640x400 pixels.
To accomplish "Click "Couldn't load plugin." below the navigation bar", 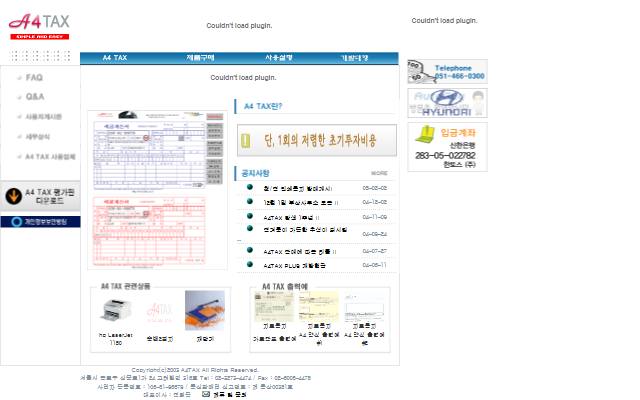I will 243,78.
